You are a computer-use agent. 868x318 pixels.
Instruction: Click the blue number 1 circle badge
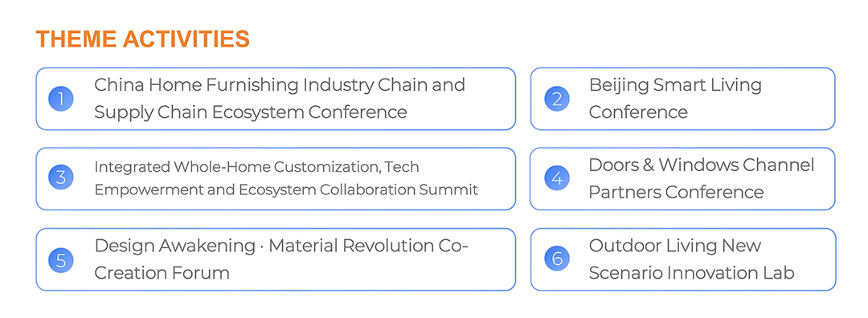click(x=61, y=99)
